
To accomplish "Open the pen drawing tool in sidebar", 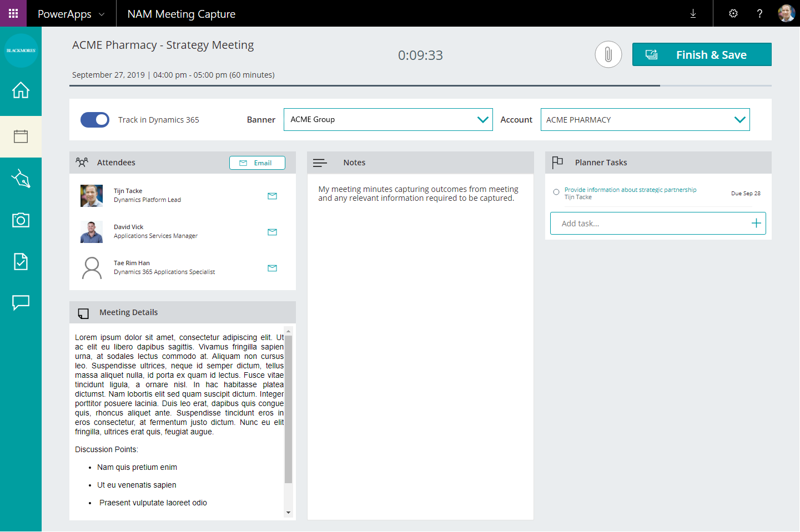I will click(21, 179).
